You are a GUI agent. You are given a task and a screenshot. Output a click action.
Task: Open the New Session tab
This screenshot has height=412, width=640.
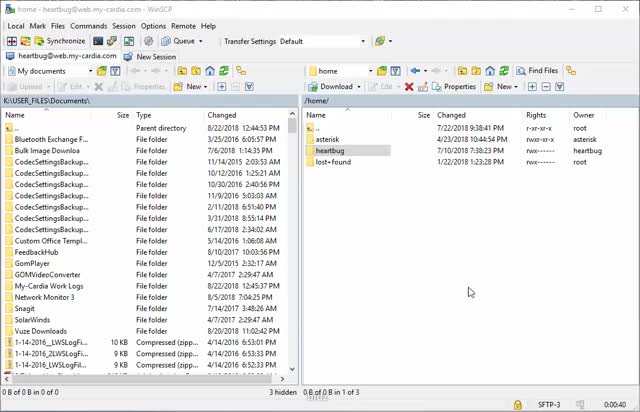click(150, 57)
